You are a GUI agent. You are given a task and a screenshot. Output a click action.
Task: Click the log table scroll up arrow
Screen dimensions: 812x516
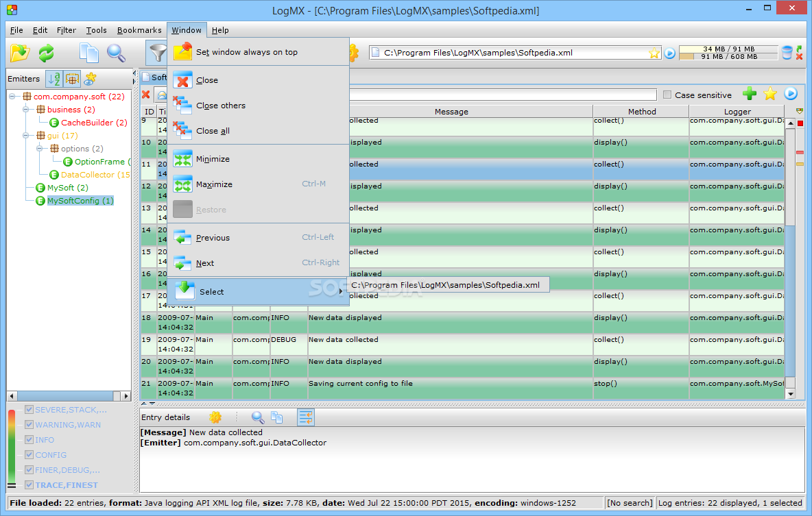[x=790, y=123]
